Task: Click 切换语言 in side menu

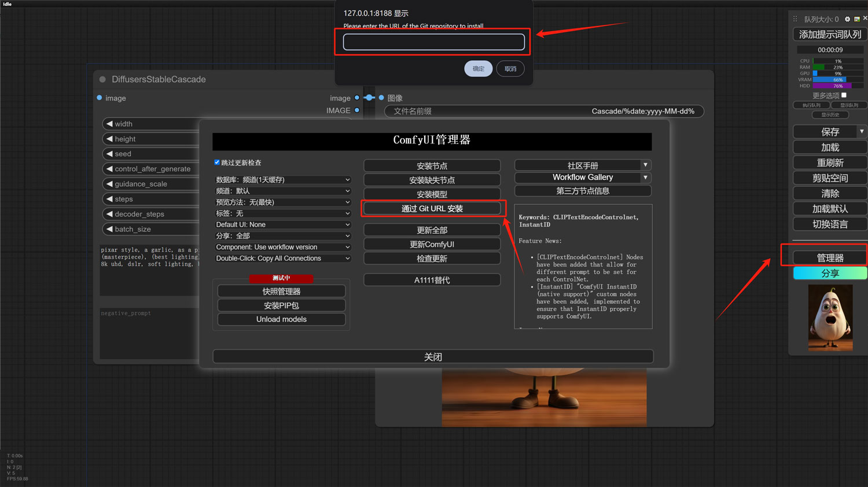Action: [830, 224]
